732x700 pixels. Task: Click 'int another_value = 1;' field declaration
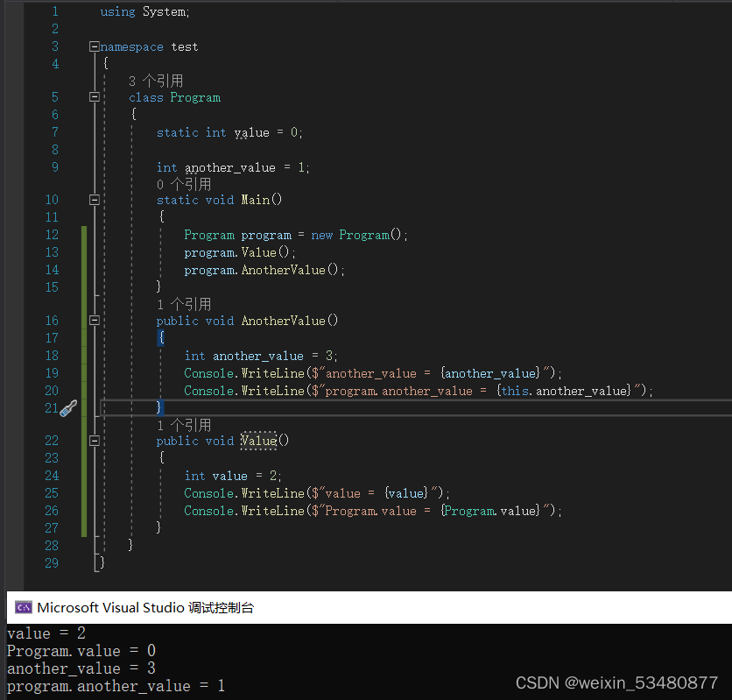coord(233,167)
